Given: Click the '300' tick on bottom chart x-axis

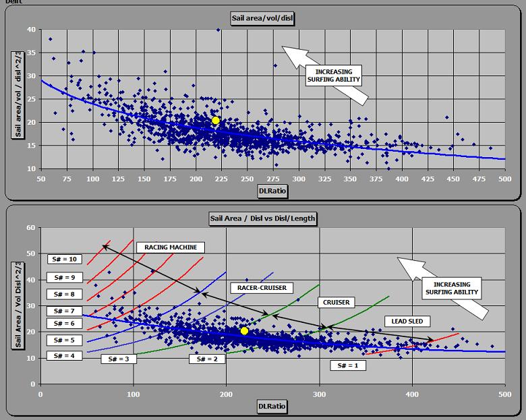Looking at the screenshot, I should 320,394.
